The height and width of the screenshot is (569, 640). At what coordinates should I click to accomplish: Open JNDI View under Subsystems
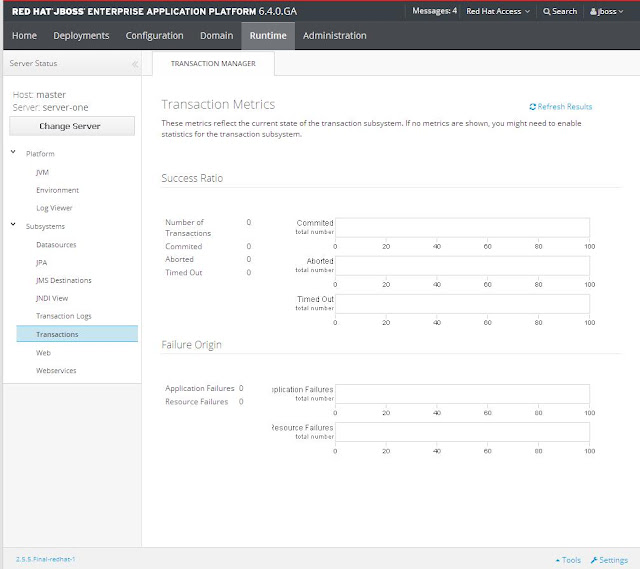pos(52,298)
